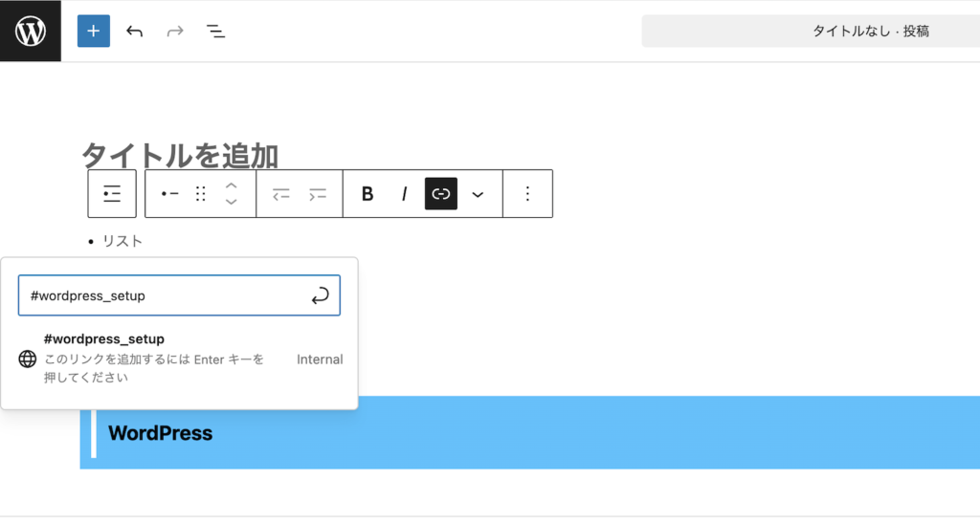
Task: Open the タイトルなし・投稿 command bar
Action: 811,32
